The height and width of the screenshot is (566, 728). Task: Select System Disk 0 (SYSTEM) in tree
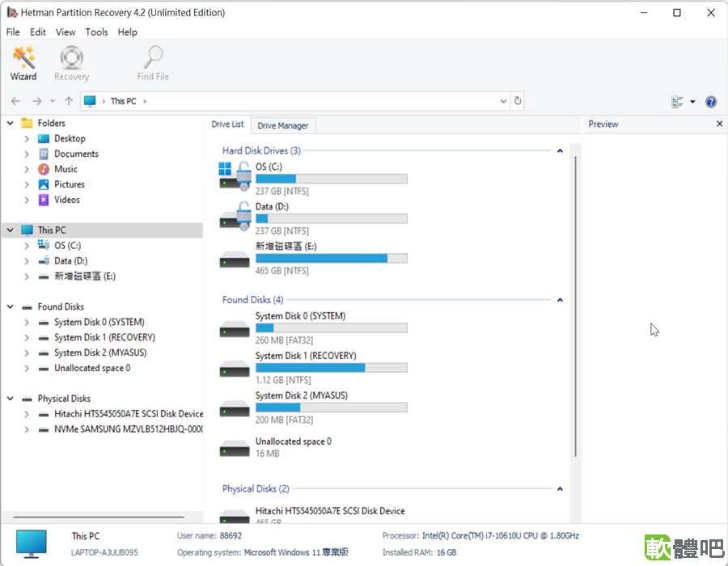point(99,323)
